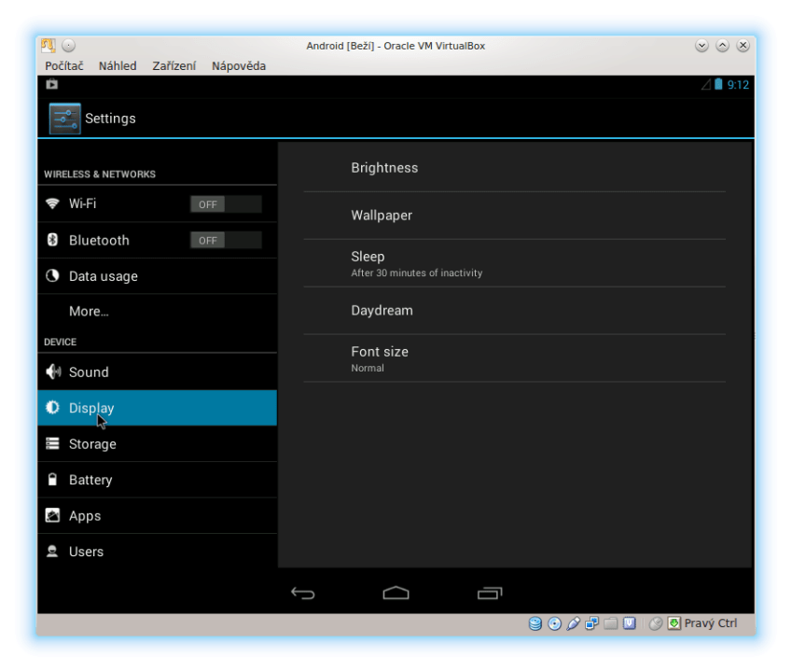Maximize the VirtualBox window

722,46
